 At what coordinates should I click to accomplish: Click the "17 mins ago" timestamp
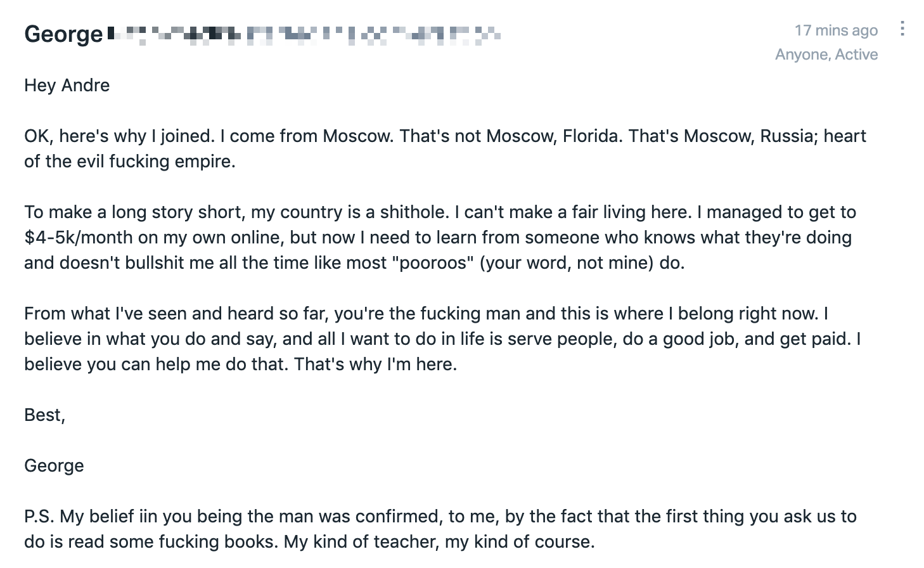point(836,30)
